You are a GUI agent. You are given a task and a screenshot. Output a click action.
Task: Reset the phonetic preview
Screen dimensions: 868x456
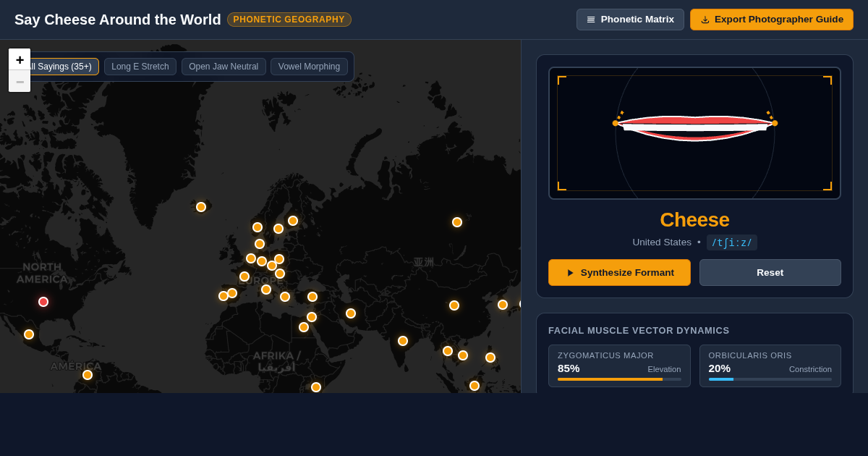[770, 273]
